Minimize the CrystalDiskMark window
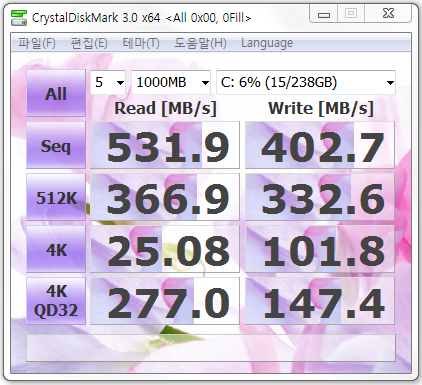 pos(324,14)
